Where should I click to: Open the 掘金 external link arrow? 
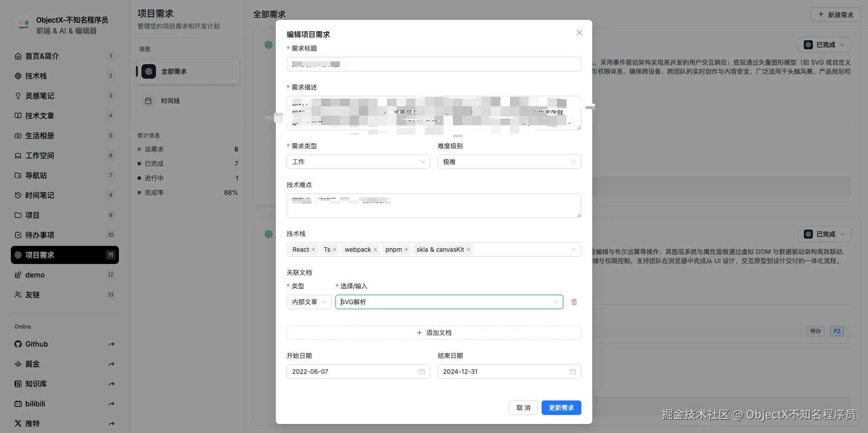(x=112, y=364)
